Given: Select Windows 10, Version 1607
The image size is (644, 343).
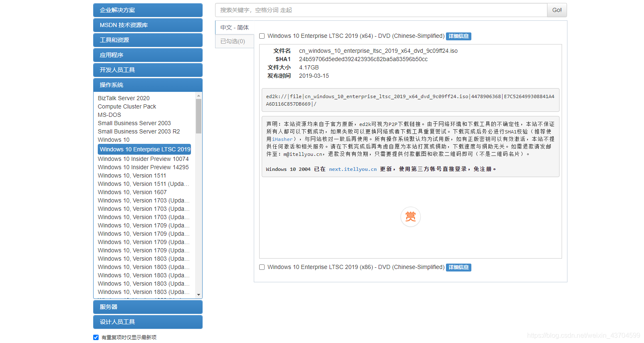Looking at the screenshot, I should [x=132, y=192].
